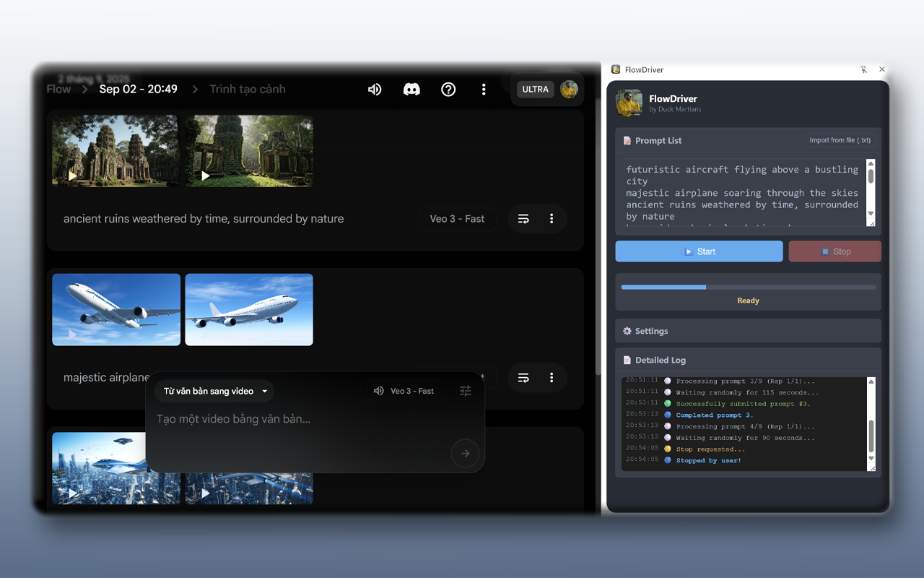Click 'Import from file (.txt)' link
The width and height of the screenshot is (924, 578).
click(x=840, y=140)
